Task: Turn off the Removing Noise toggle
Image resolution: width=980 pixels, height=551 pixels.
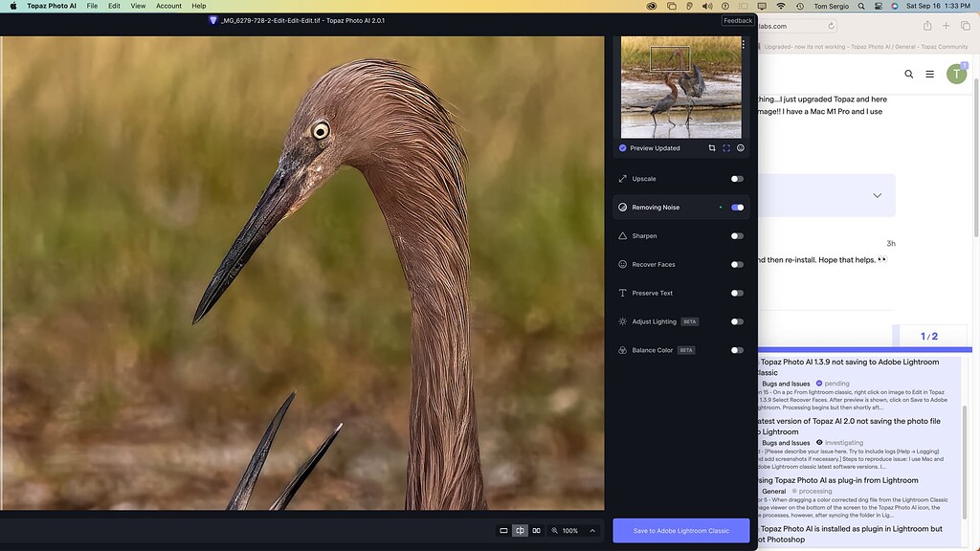Action: tap(737, 208)
